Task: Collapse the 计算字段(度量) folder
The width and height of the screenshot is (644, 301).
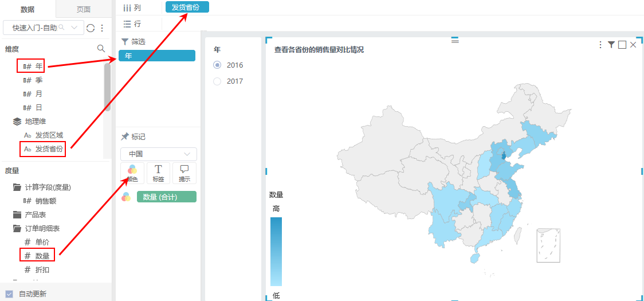Action: (x=17, y=187)
